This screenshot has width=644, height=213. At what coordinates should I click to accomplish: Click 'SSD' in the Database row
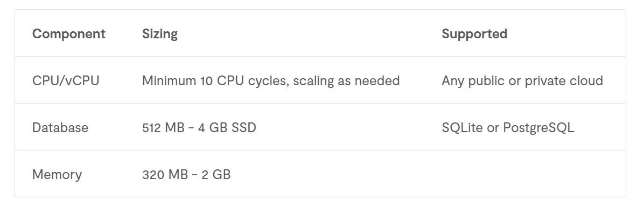pos(244,127)
